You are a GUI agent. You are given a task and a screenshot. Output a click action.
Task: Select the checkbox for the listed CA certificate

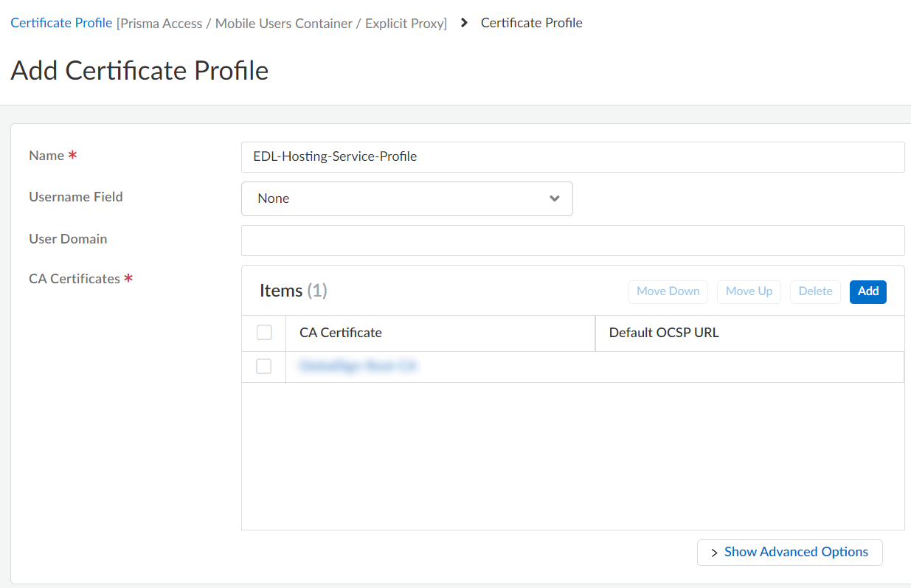click(263, 366)
